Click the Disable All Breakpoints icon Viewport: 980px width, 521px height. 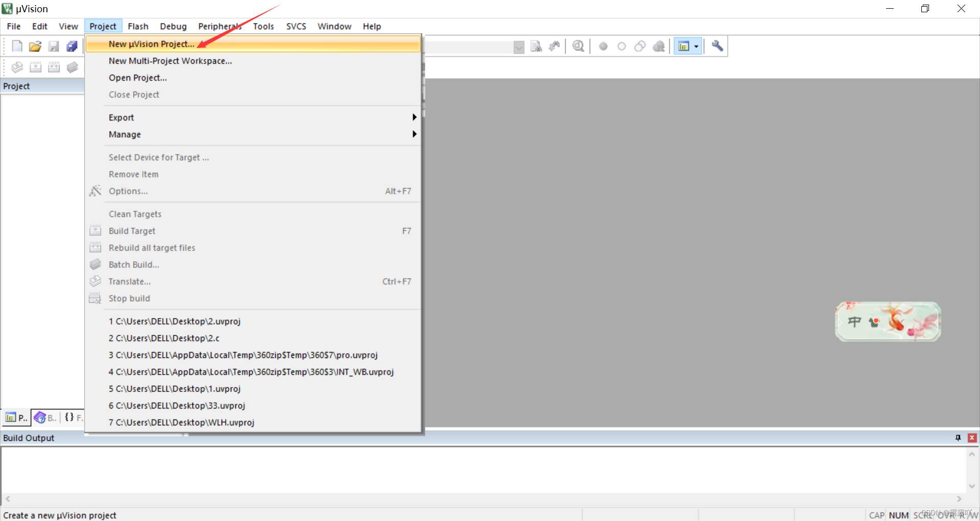point(640,46)
